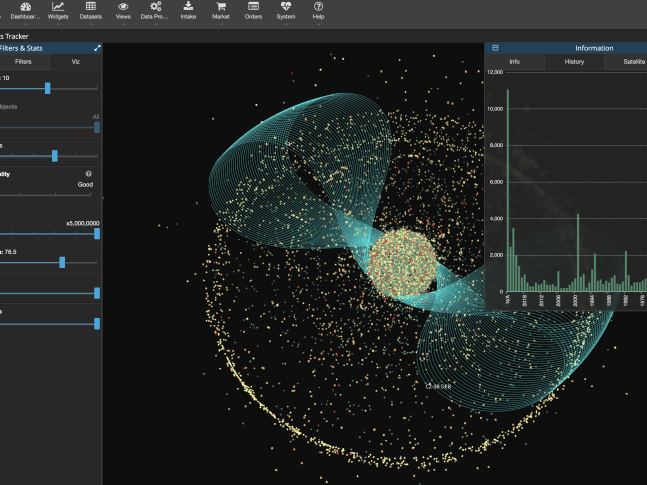Screen dimensions: 647x485
Task: Click the x5,000,000 speed slider handle
Action: click(x=97, y=233)
